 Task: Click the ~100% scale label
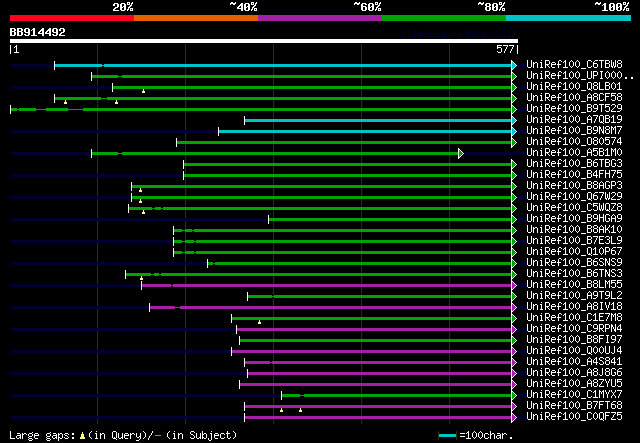point(611,7)
